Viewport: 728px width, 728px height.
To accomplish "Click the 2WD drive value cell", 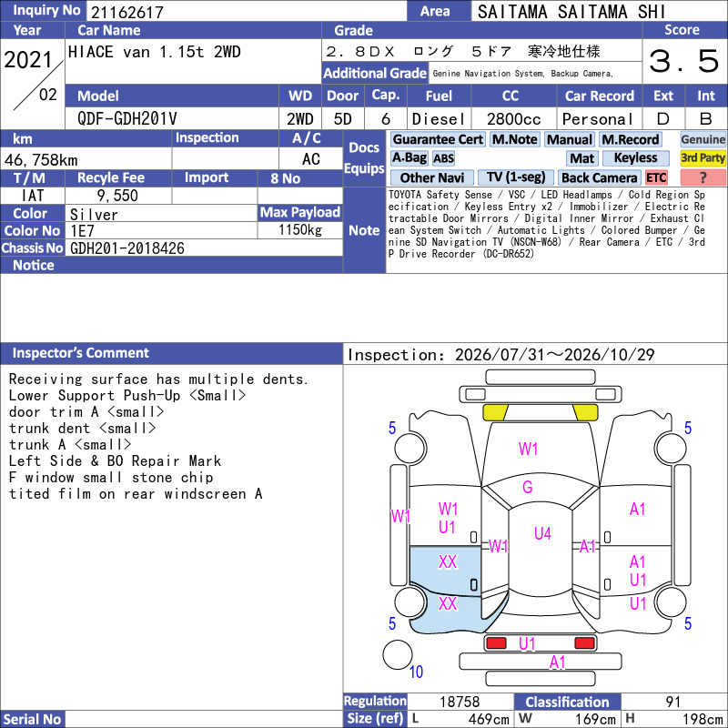I will click(300, 119).
